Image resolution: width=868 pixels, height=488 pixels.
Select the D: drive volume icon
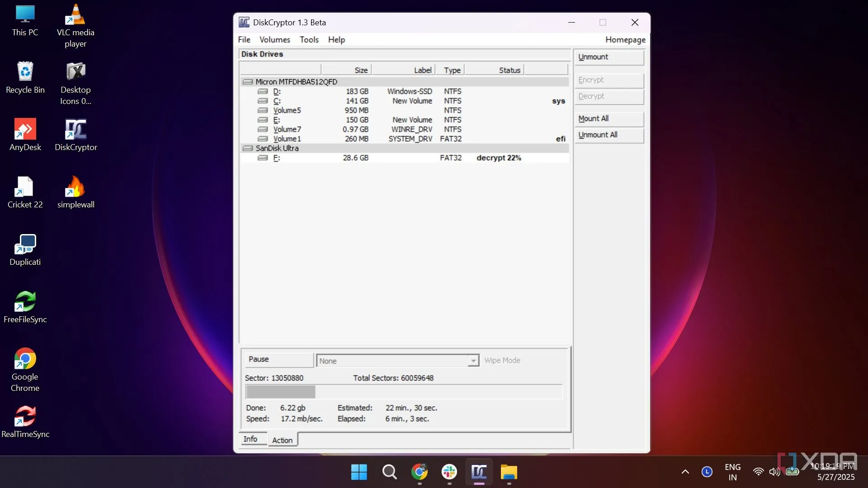[x=262, y=91]
